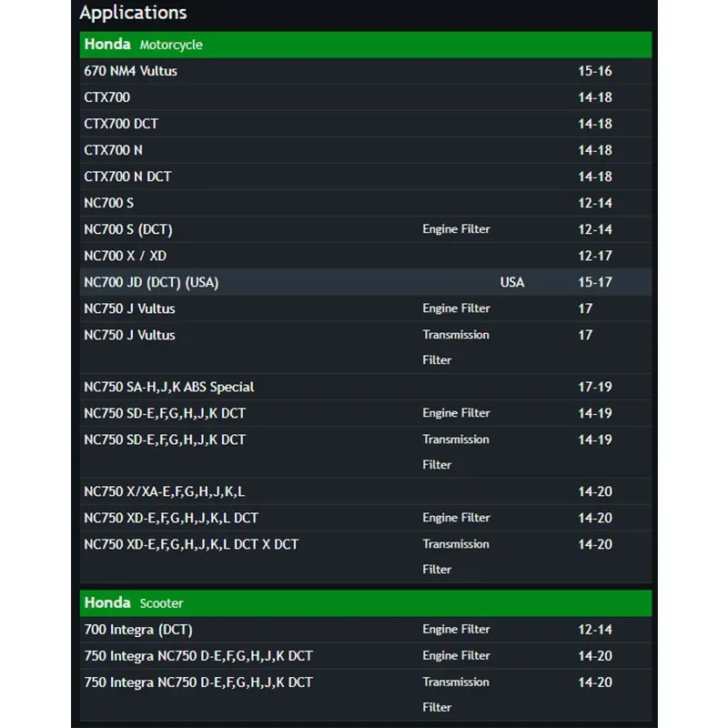The image size is (728, 728).
Task: Select 14-20 years in 750 Integra Transmission row
Action: pyautogui.click(x=595, y=683)
